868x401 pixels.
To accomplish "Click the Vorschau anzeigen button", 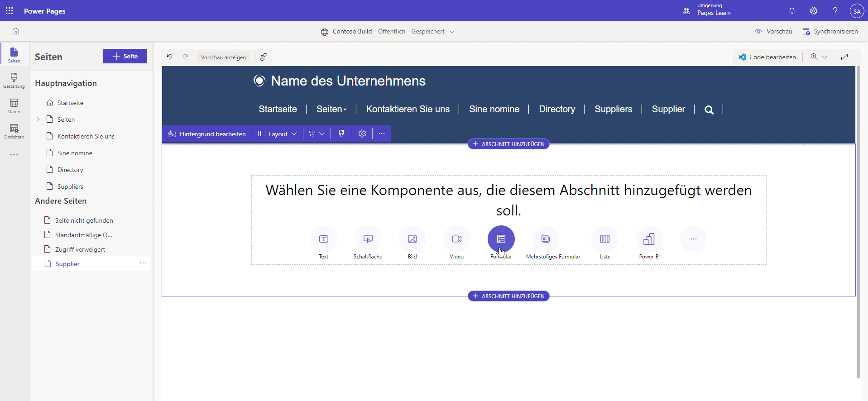I will tap(223, 57).
